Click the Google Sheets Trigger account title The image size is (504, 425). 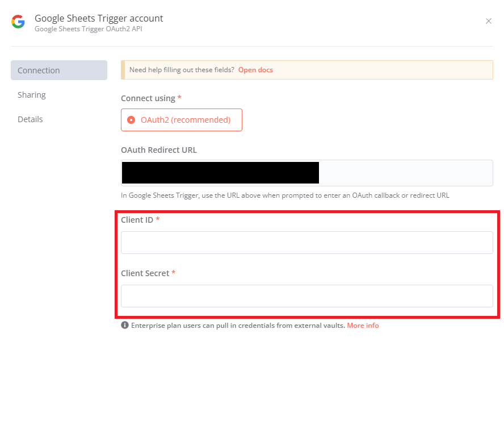(99, 18)
